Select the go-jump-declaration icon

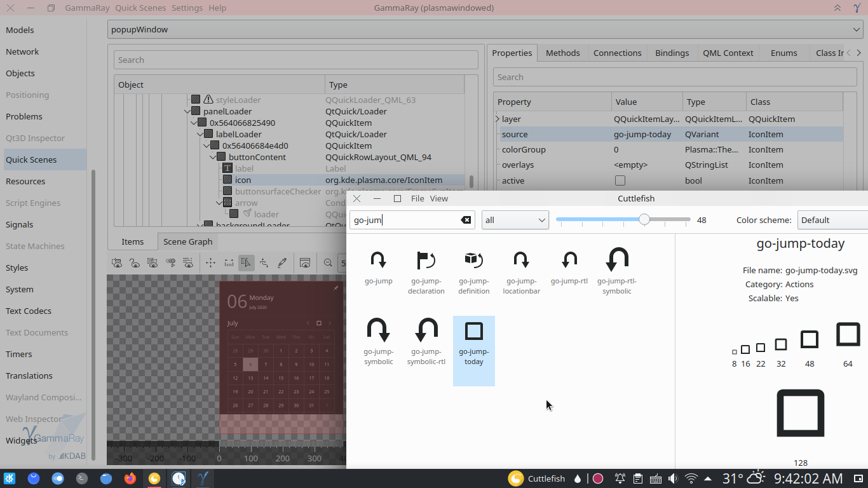click(x=426, y=271)
